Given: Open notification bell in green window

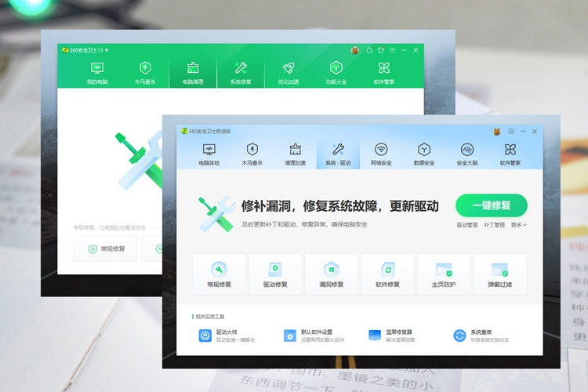Looking at the screenshot, I should pos(369,50).
